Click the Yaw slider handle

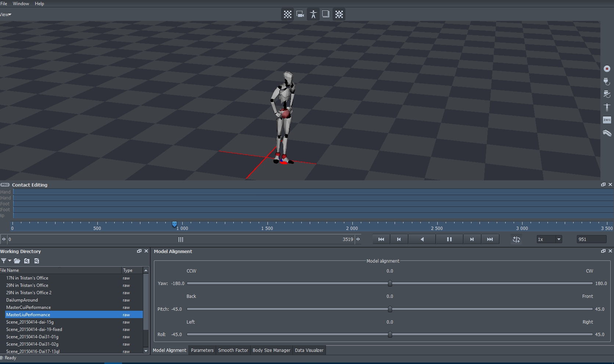tap(390, 284)
